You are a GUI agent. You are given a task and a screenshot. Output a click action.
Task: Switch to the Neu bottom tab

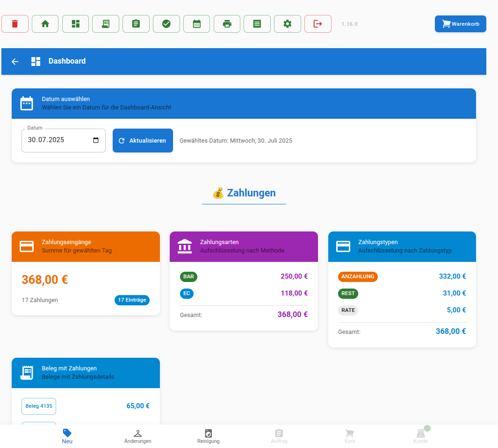67,436
